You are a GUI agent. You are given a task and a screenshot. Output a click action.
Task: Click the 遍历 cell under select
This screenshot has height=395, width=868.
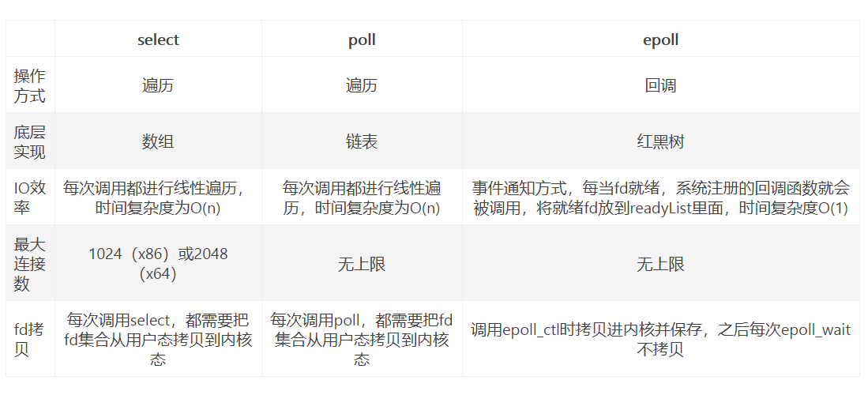[158, 85]
